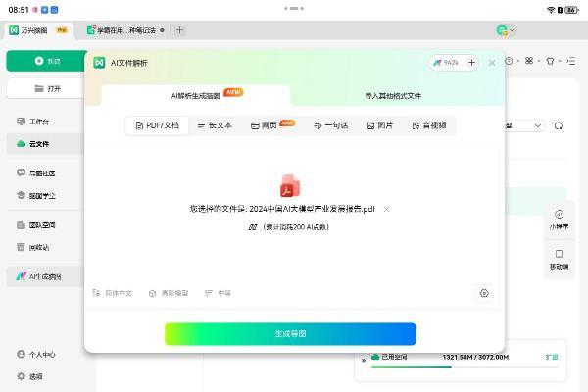The height and width of the screenshot is (392, 588).
Task: Select the 图片 source type
Action: point(380,125)
